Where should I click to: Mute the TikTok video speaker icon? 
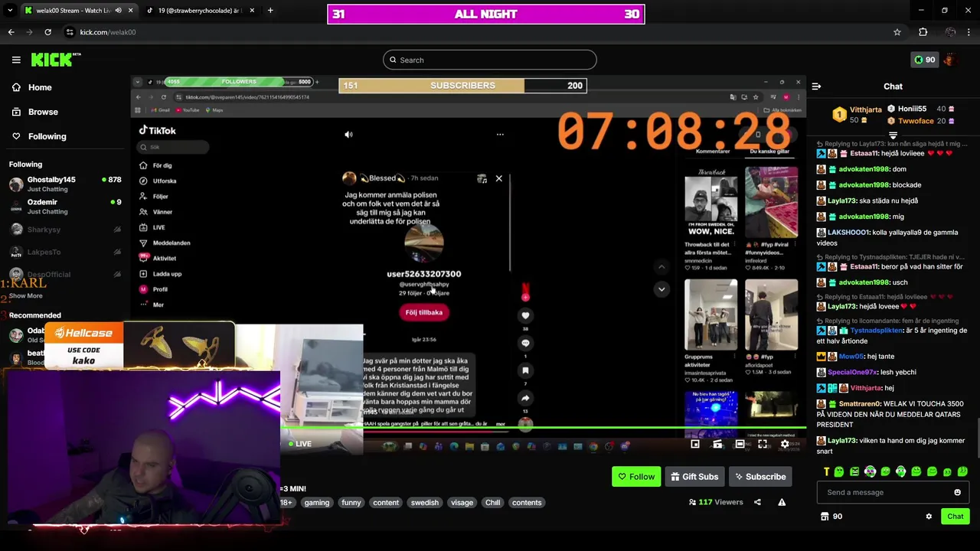tap(348, 135)
